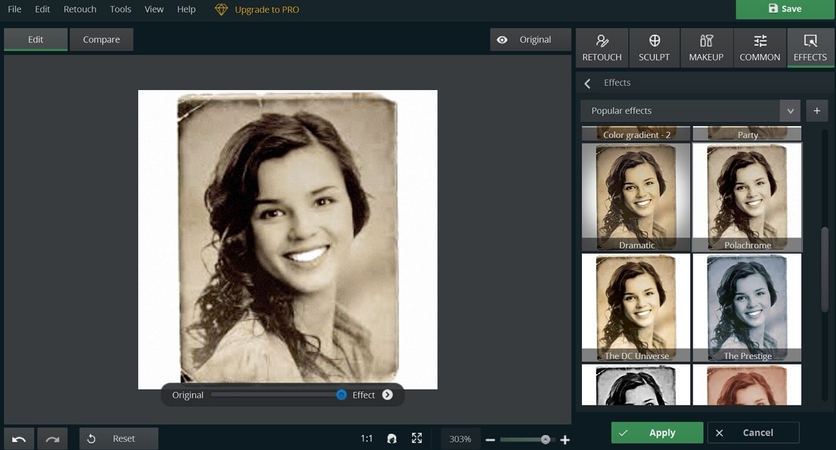
Task: Click the arrow next to Effect label
Action: 388,395
